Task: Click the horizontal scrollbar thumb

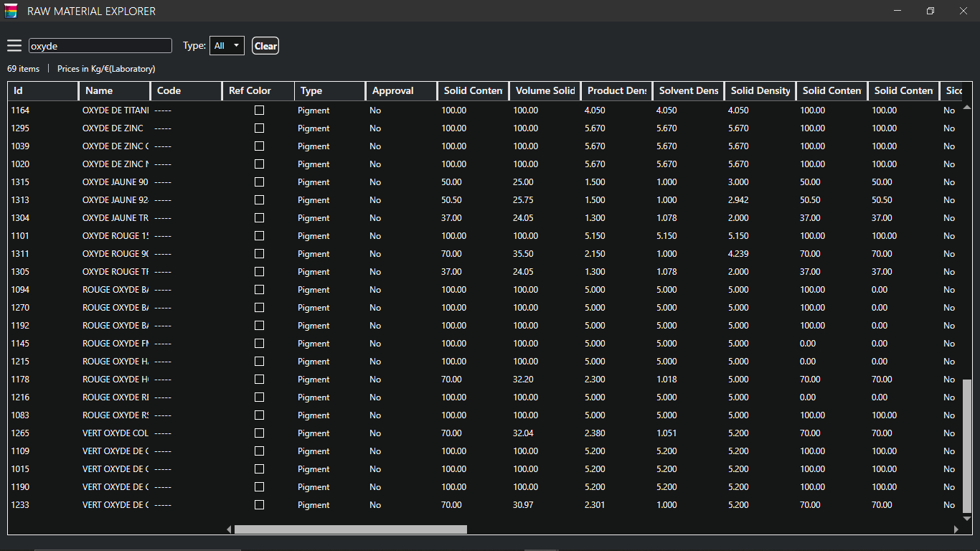Action: pos(351,529)
